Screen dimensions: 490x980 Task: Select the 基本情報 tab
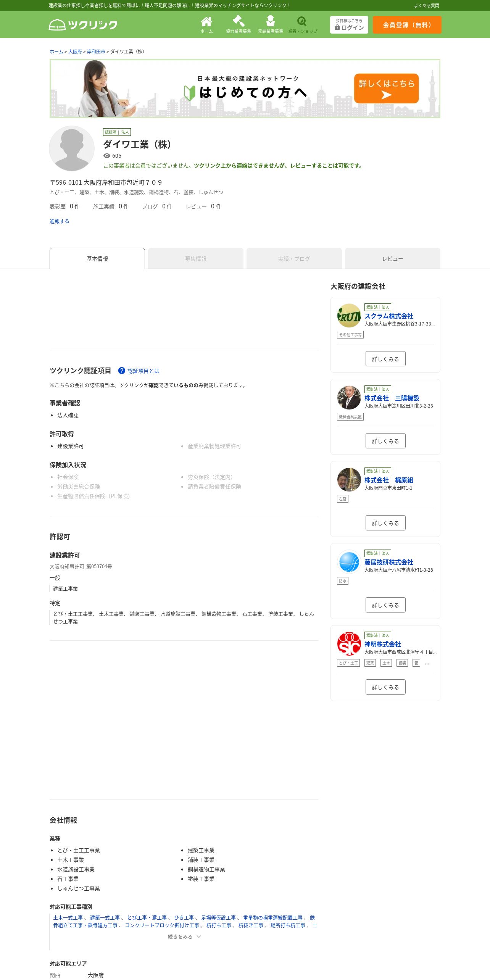click(x=97, y=258)
